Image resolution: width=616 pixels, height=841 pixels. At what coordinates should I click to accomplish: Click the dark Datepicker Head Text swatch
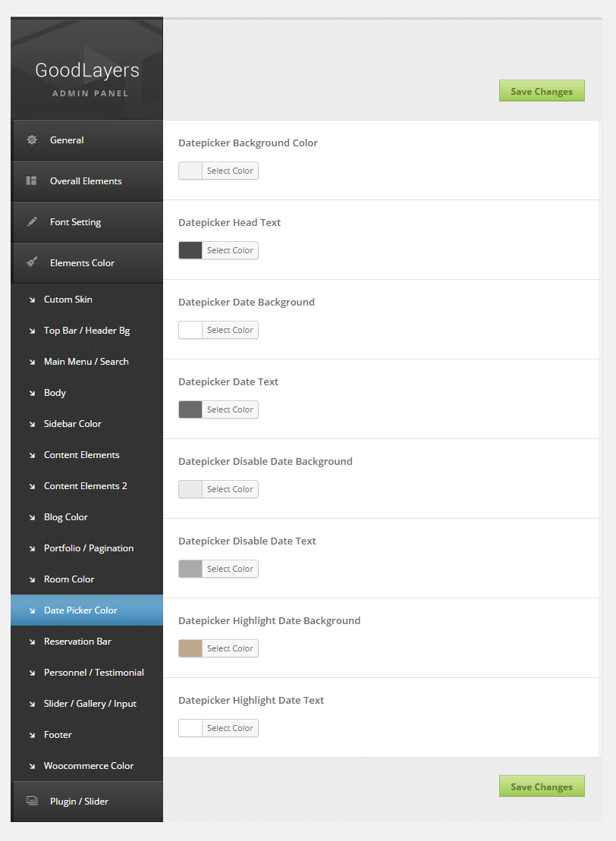[x=190, y=250]
